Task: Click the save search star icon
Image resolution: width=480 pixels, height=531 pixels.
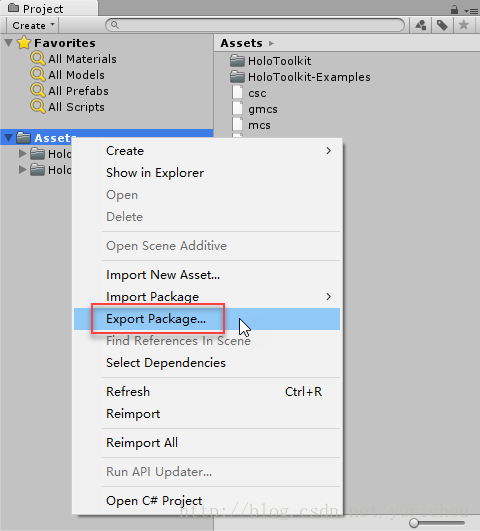Action: point(464,25)
